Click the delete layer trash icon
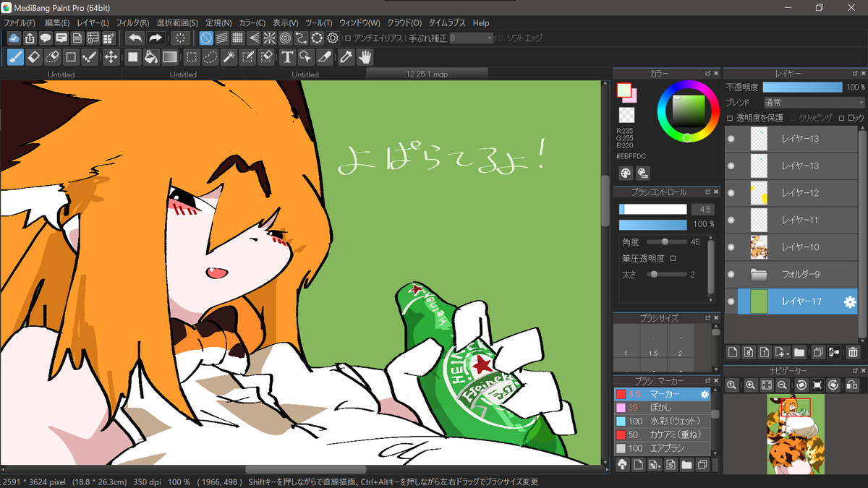 click(851, 353)
